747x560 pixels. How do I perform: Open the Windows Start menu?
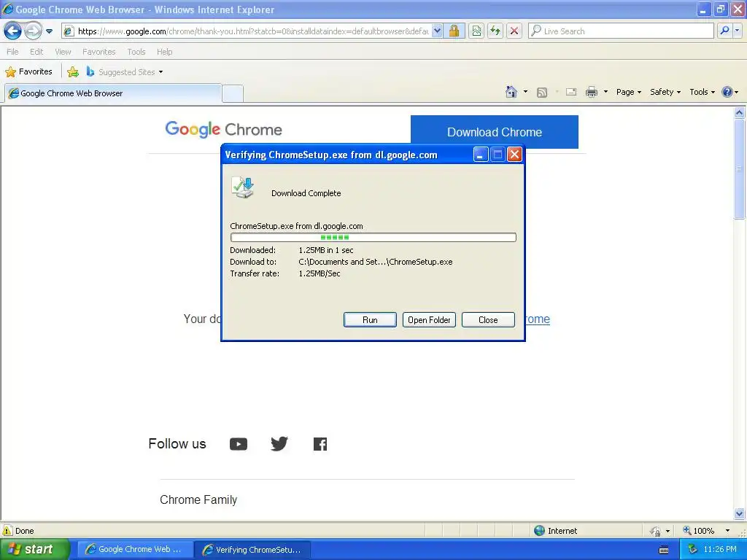(34, 550)
